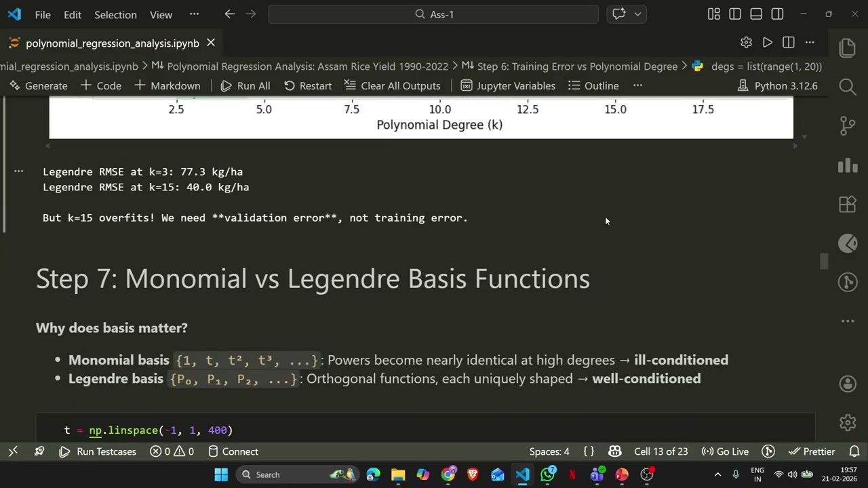Image resolution: width=868 pixels, height=488 pixels.
Task: Open Windows Start menu
Action: click(221, 474)
